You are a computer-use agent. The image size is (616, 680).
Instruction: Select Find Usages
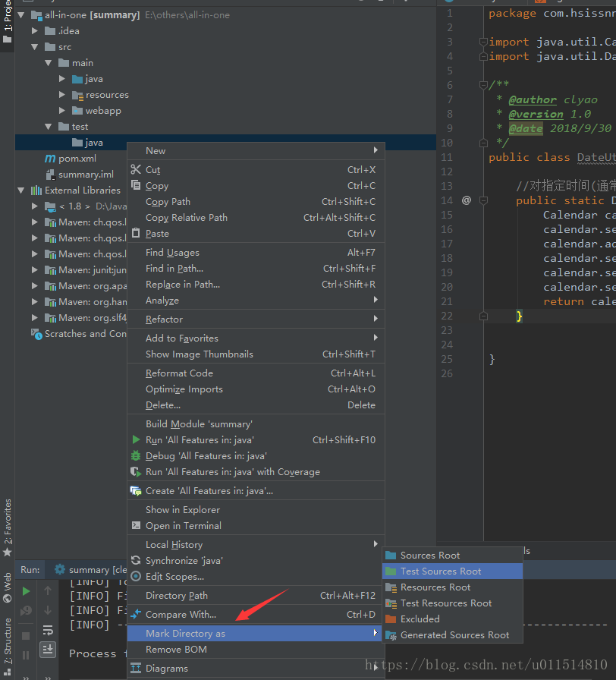(x=256, y=253)
